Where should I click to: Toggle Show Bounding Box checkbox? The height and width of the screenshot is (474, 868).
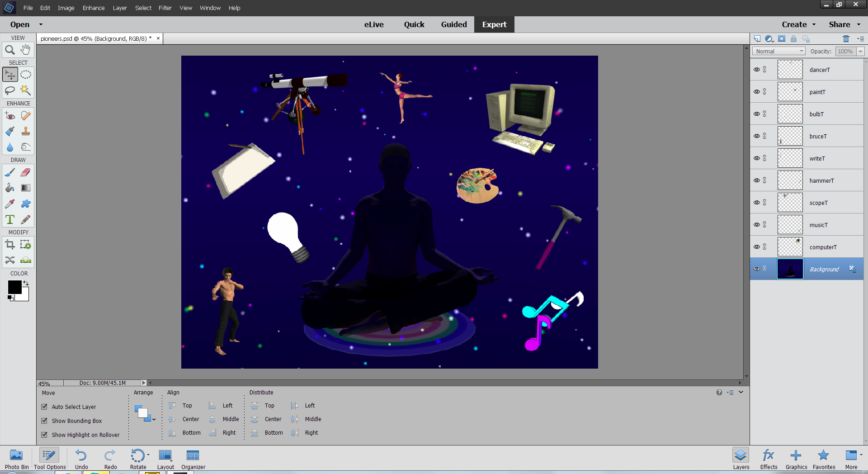pos(44,421)
